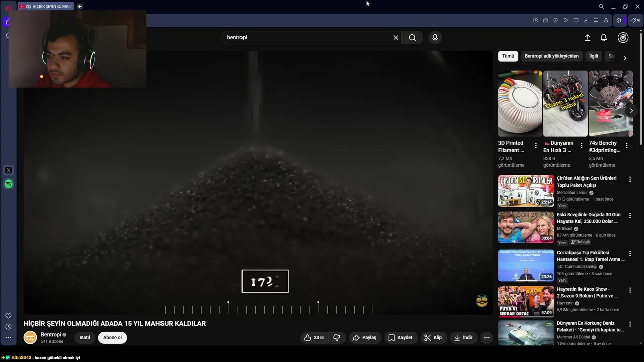Open the Bentropi channel name link

[51, 335]
